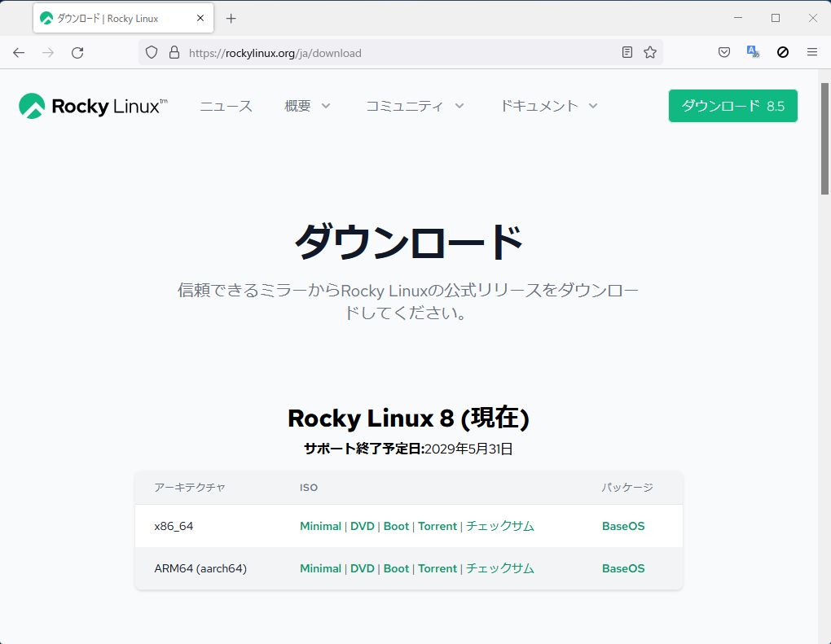Click the browser reload button
Viewport: 831px width, 644px height.
pyautogui.click(x=77, y=53)
